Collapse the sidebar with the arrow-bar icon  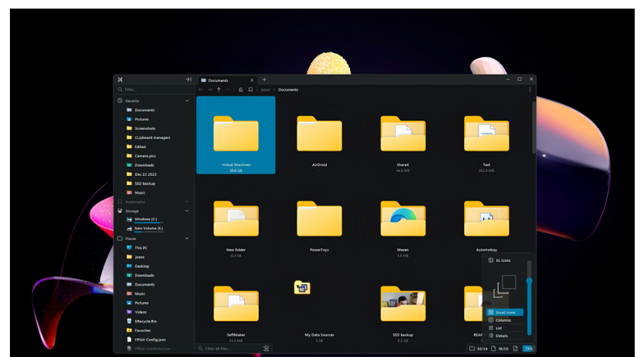coord(188,79)
